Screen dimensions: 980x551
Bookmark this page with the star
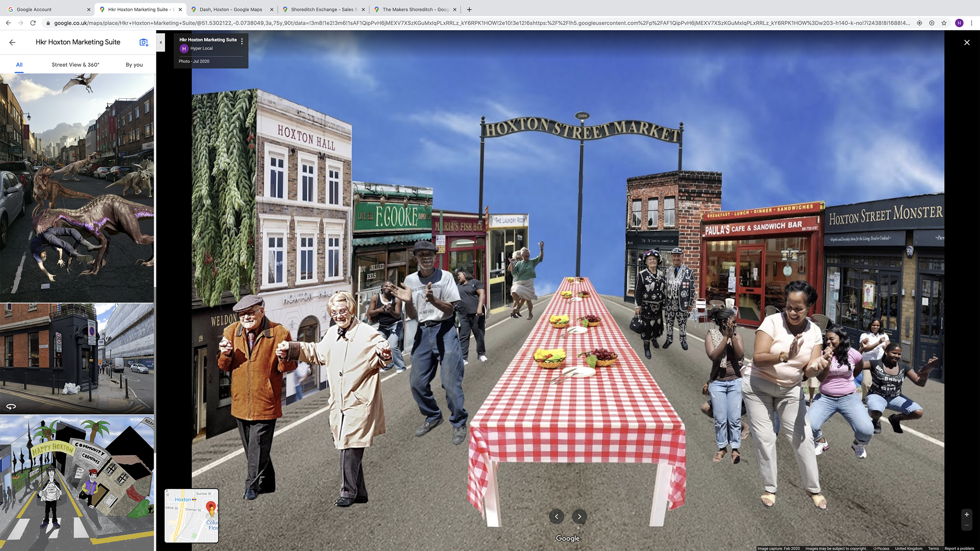944,23
